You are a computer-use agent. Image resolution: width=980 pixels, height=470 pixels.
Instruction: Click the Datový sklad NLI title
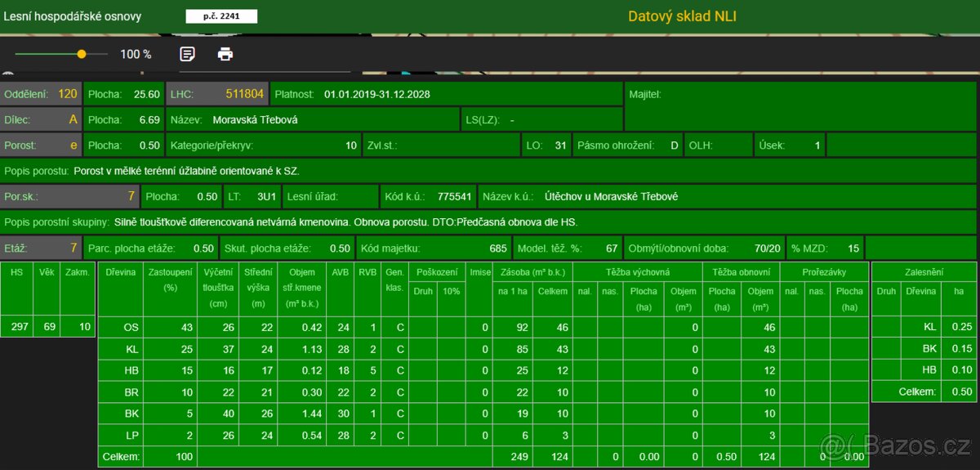[682, 16]
